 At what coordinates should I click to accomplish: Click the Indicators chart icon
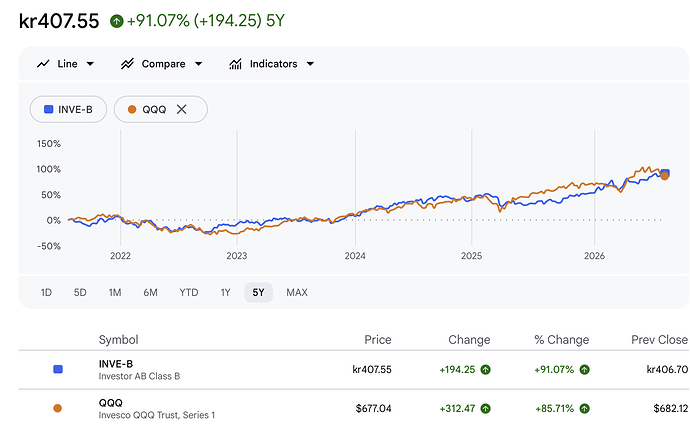(x=235, y=64)
